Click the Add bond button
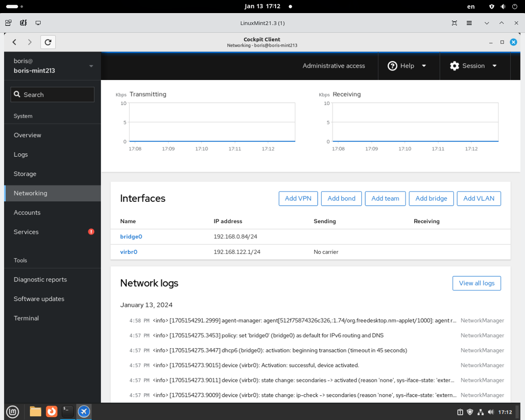 coord(341,198)
